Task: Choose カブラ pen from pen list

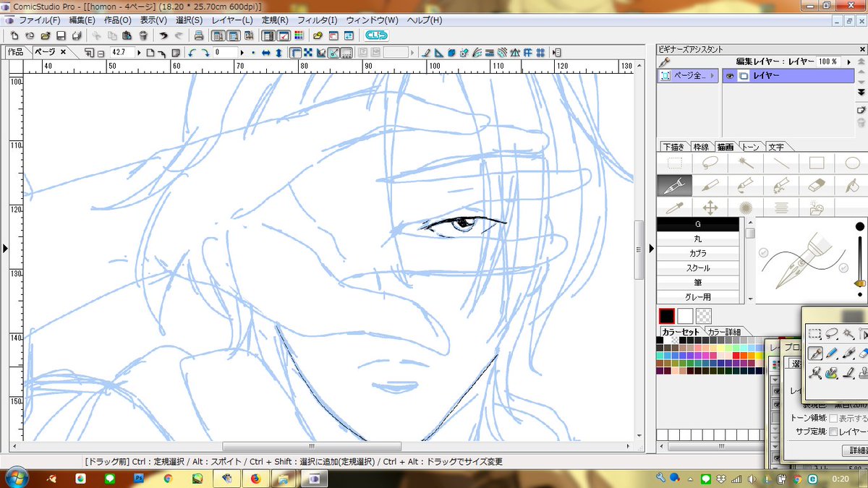Action: pyautogui.click(x=698, y=254)
